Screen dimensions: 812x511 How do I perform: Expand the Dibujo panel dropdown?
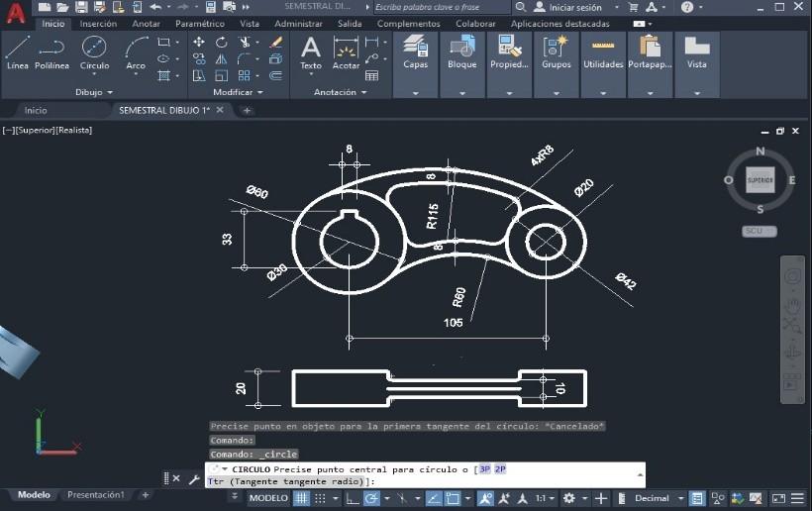(95, 92)
